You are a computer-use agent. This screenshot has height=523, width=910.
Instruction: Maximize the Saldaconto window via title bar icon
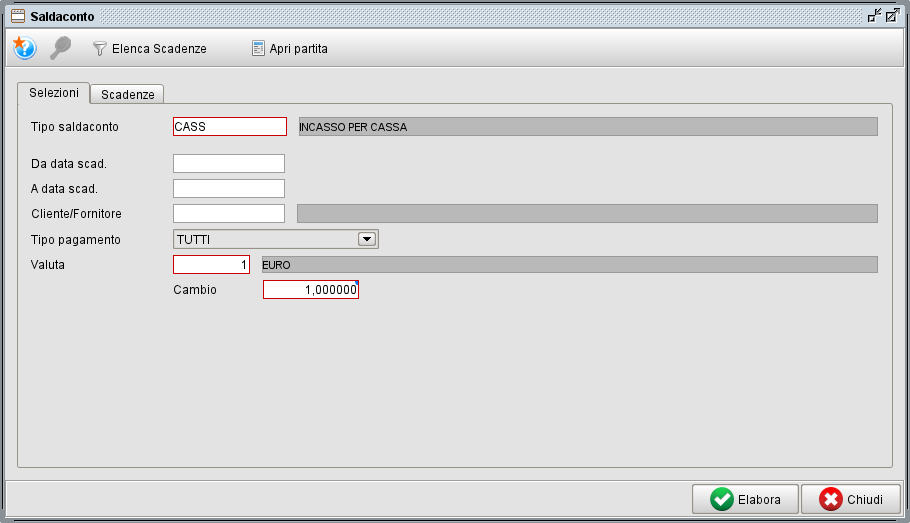pyautogui.click(x=892, y=16)
